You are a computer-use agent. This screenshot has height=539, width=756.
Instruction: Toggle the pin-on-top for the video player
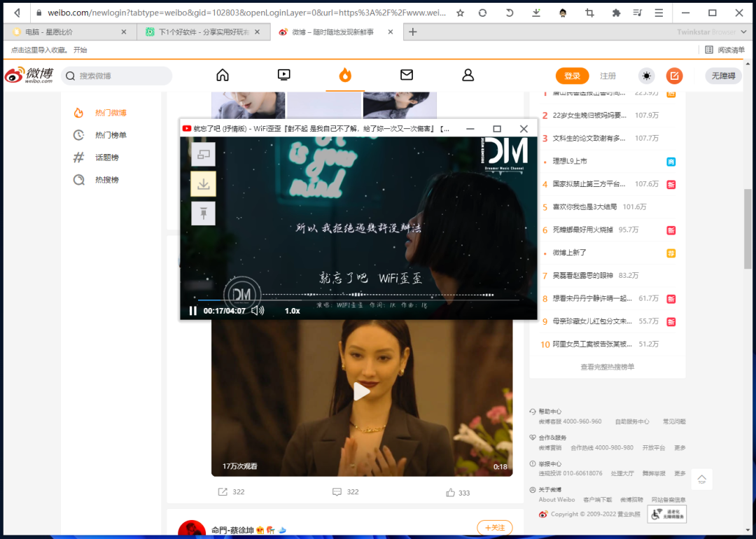click(x=203, y=213)
